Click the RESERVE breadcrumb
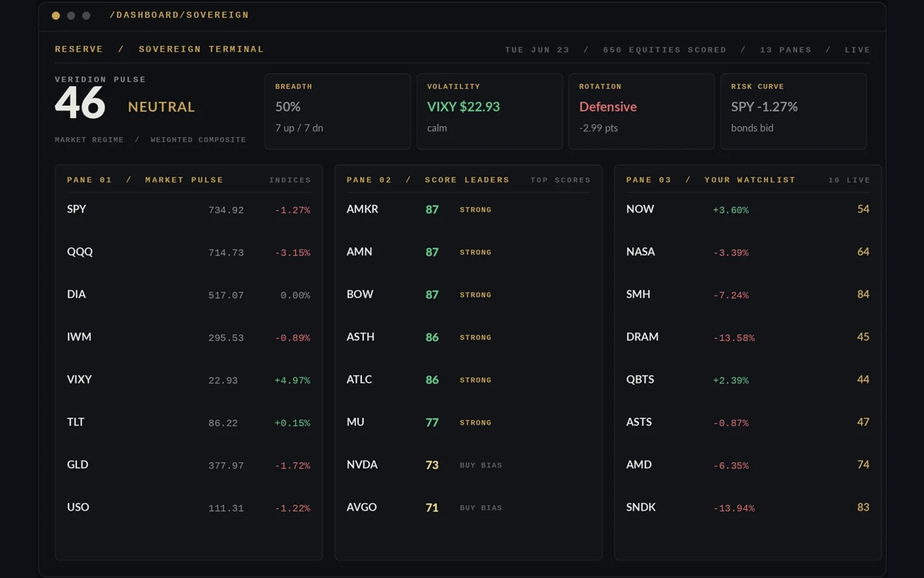 point(79,49)
